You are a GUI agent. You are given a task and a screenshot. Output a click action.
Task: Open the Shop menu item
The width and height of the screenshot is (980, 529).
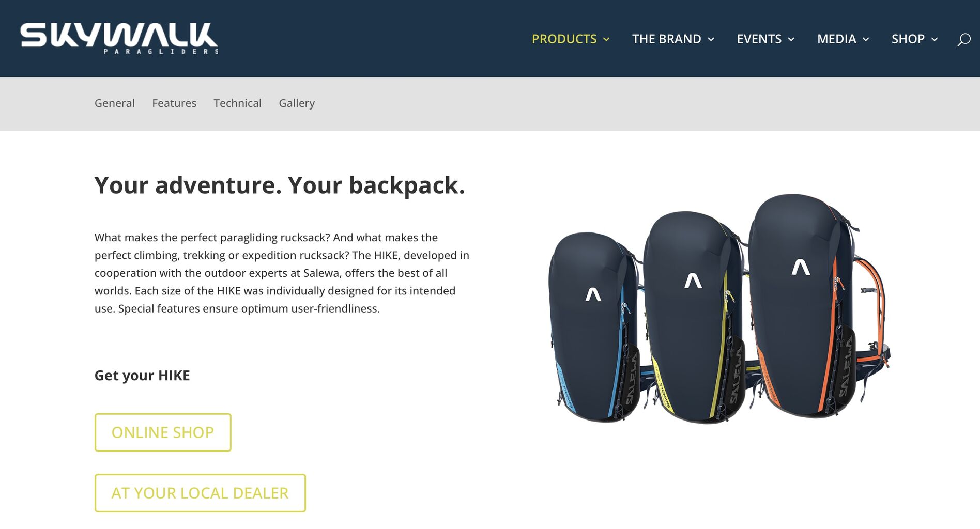click(x=908, y=39)
